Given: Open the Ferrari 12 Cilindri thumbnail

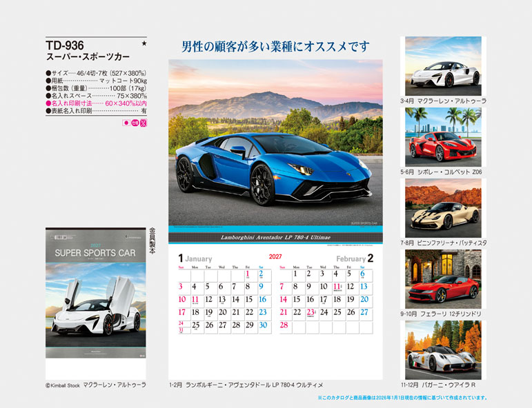Looking at the screenshot, I should (x=443, y=279).
